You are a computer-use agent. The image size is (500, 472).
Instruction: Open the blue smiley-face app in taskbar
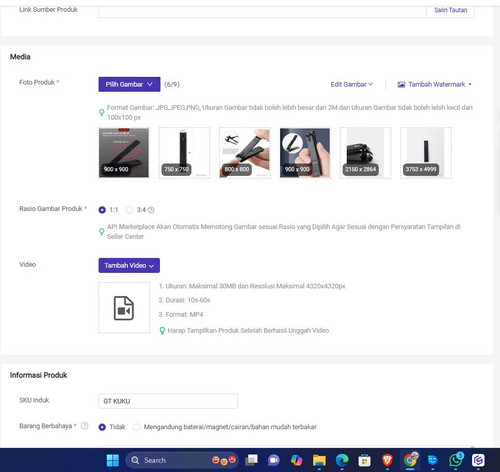433,460
